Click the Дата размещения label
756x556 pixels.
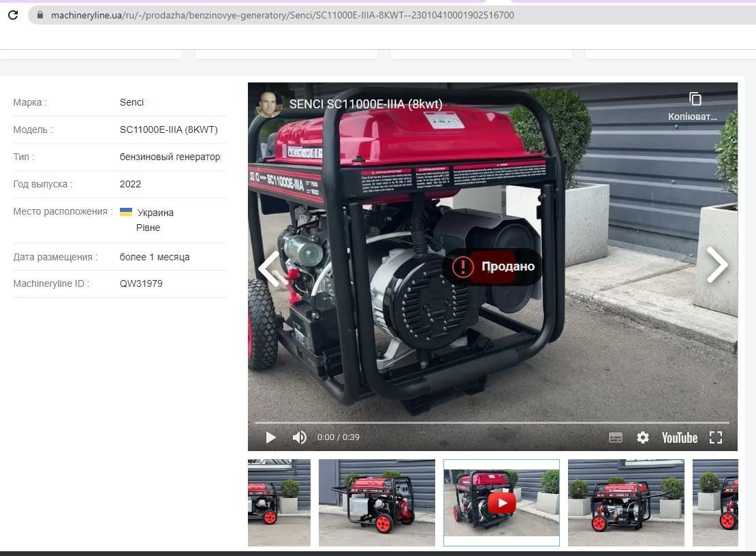coord(55,257)
